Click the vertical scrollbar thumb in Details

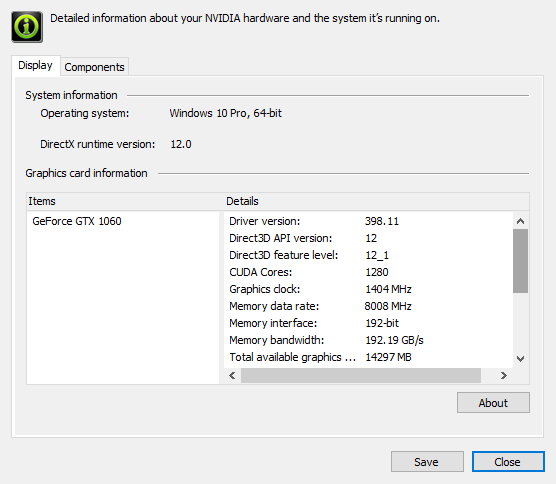tap(520, 261)
